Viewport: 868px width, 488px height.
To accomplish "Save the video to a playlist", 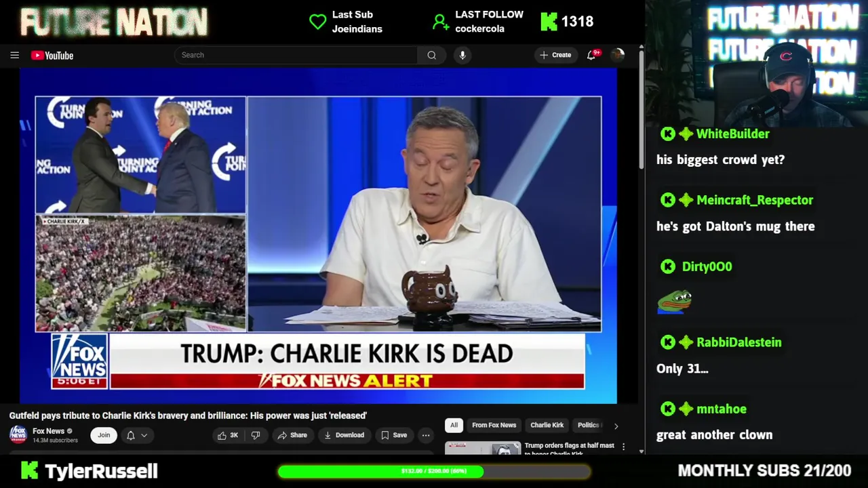I will (393, 435).
